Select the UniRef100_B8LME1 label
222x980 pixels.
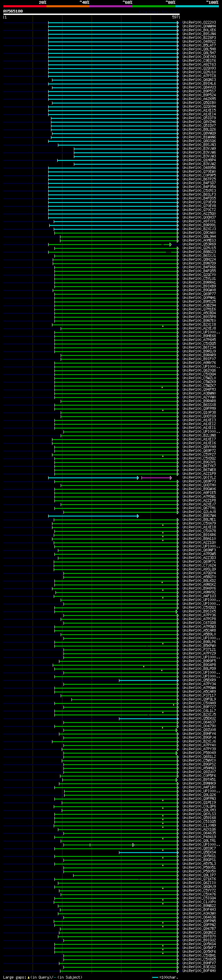coord(199,520)
